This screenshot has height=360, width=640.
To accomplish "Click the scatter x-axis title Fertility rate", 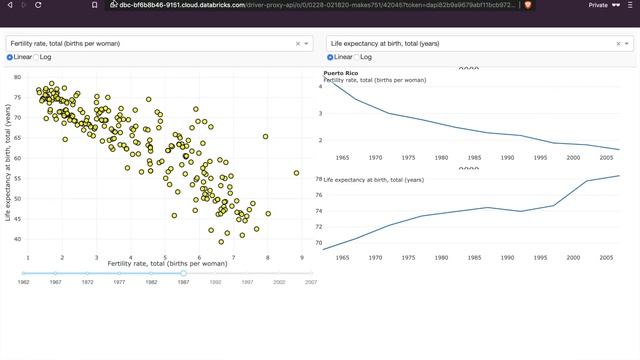I will pyautogui.click(x=167, y=264).
